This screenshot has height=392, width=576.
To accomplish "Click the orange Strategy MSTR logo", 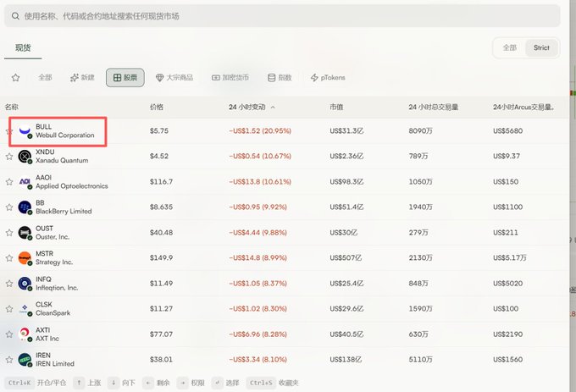I will point(25,258).
